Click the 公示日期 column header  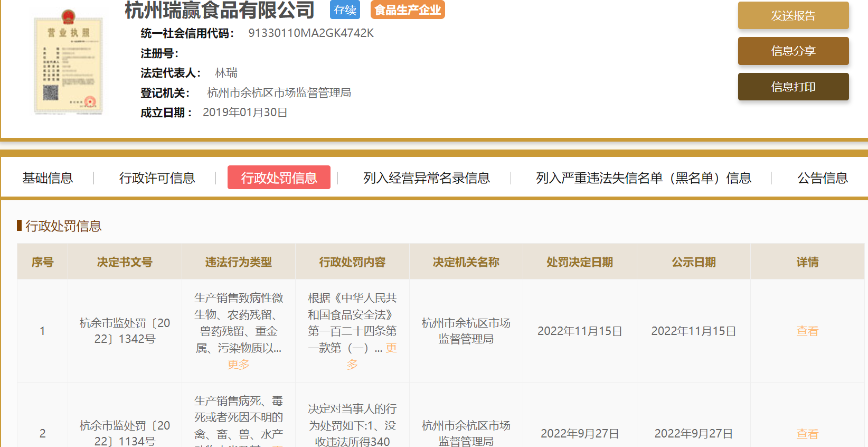693,262
